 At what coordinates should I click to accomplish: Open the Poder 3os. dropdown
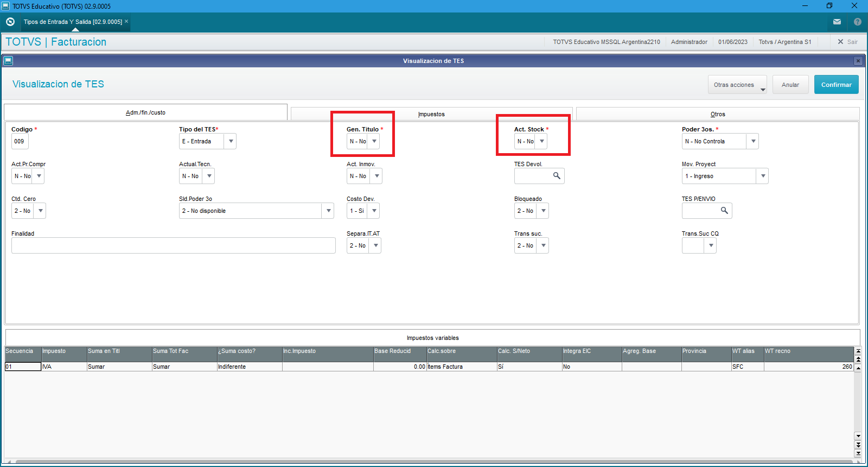720,141
